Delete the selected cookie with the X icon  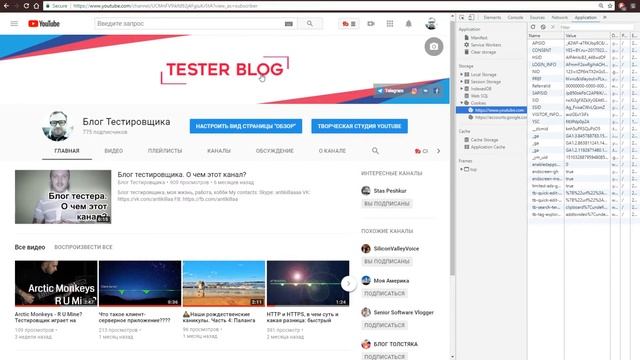click(x=553, y=27)
